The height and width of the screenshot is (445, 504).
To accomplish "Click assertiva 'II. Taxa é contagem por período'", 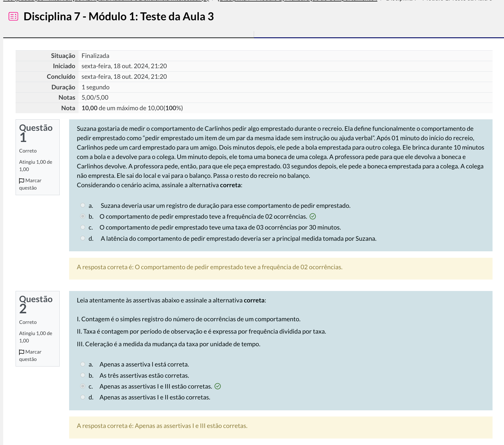I will click(x=201, y=332).
